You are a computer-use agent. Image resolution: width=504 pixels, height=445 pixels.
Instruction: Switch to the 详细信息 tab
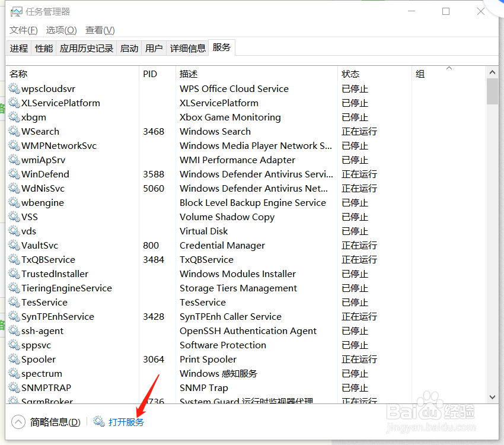pyautogui.click(x=188, y=49)
